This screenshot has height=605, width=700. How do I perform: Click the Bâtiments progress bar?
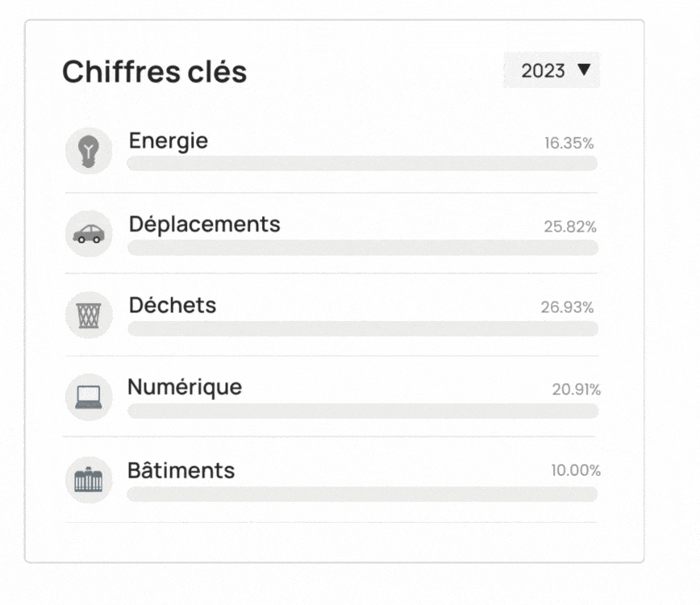coord(362,494)
